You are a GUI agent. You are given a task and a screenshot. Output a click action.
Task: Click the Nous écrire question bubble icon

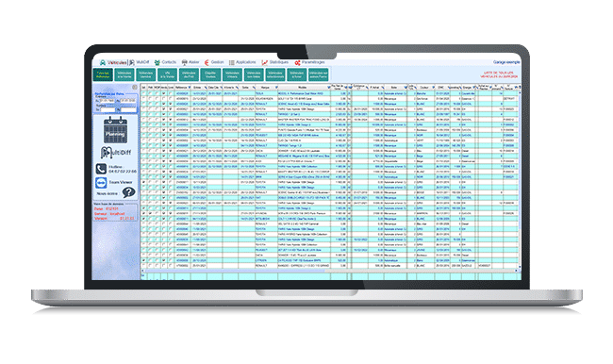tap(128, 192)
